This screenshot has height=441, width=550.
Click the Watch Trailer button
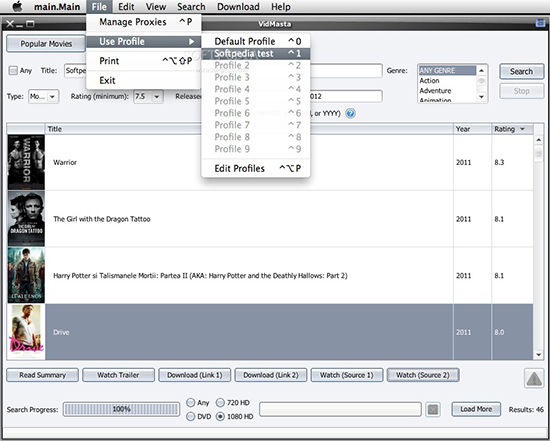coord(118,375)
